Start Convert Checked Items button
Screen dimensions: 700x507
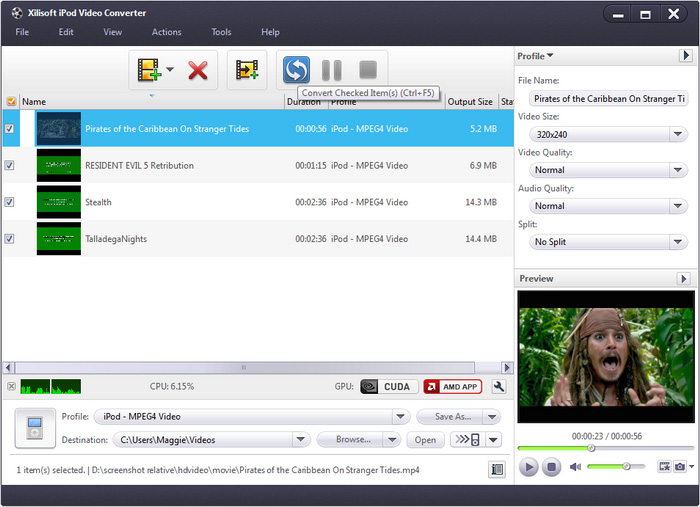pyautogui.click(x=296, y=70)
